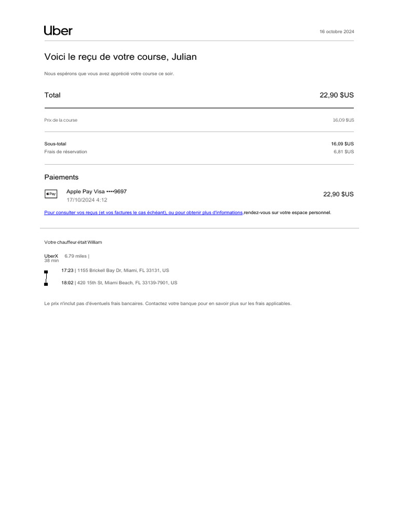The height and width of the screenshot is (532, 399).
Task: Click the payment timestamp 17/10/2024 4:12
Action: (x=87, y=200)
